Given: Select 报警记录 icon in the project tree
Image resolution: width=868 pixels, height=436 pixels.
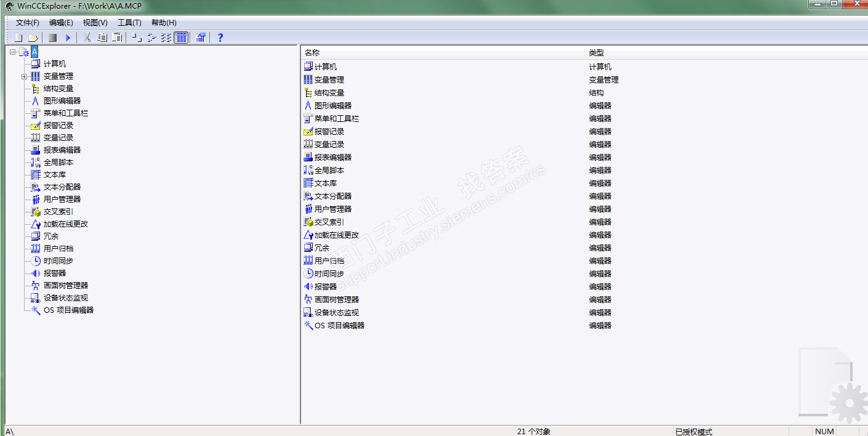Looking at the screenshot, I should pos(36,126).
